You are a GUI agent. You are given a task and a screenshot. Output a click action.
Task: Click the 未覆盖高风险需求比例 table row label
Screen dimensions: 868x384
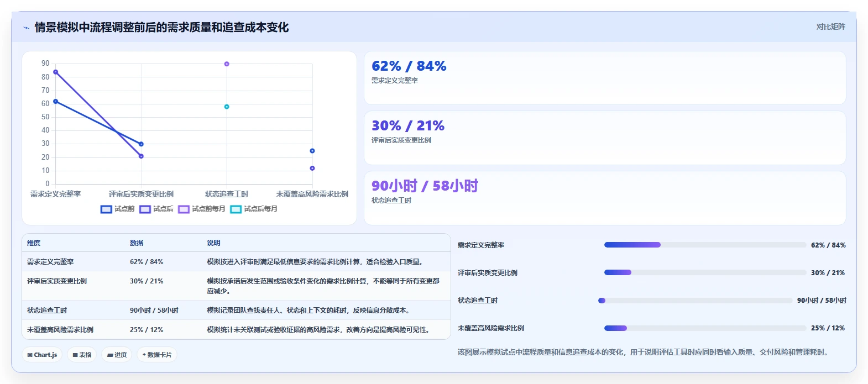tap(60, 330)
